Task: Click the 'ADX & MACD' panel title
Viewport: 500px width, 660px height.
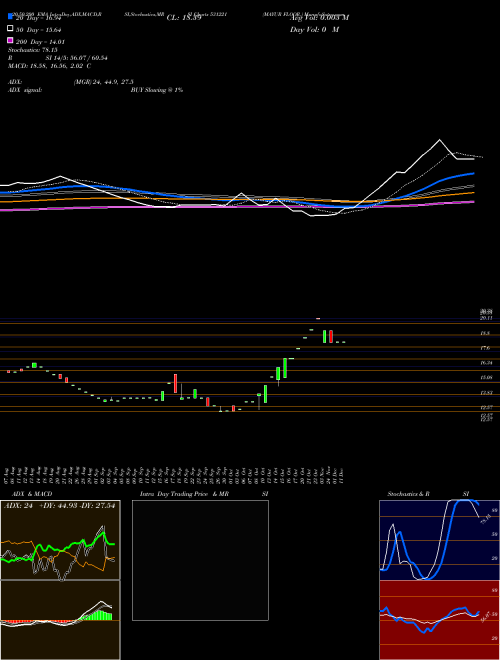Action: 32,494
